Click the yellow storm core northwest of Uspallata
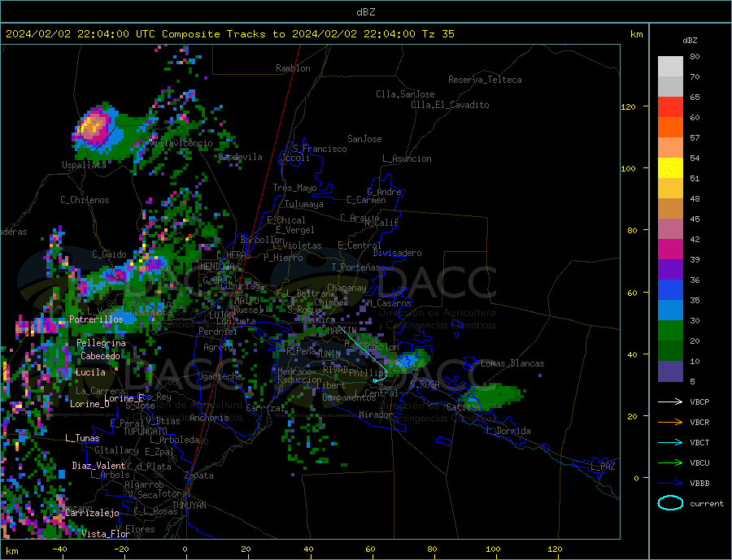 tap(92, 125)
